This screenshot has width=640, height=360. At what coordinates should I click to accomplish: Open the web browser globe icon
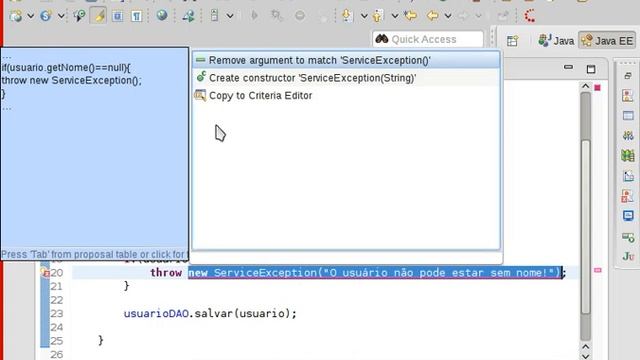[x=162, y=16]
